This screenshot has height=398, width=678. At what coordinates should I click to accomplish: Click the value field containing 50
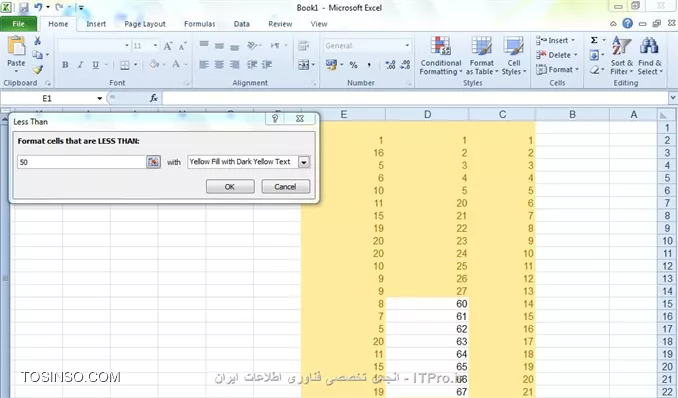pyautogui.click(x=82, y=162)
